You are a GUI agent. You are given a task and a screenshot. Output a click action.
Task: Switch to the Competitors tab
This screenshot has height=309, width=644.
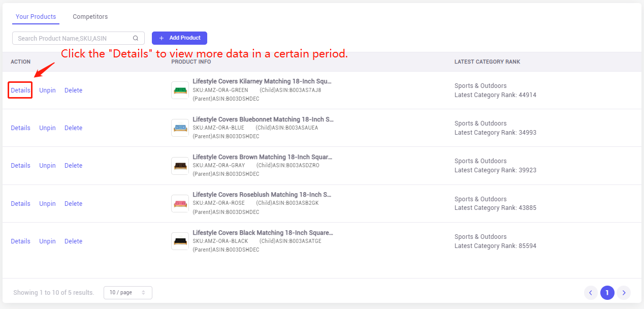(x=90, y=17)
